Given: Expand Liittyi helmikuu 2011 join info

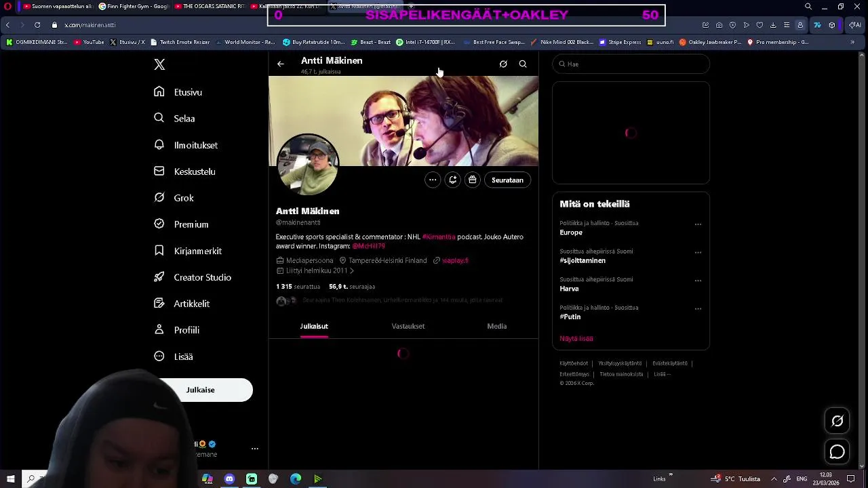Looking at the screenshot, I should (x=315, y=270).
